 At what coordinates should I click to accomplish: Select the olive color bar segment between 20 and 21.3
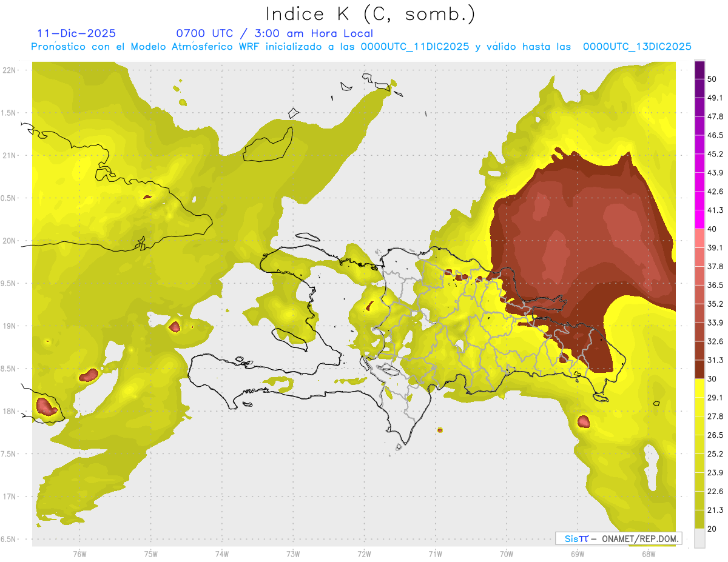[x=699, y=520]
